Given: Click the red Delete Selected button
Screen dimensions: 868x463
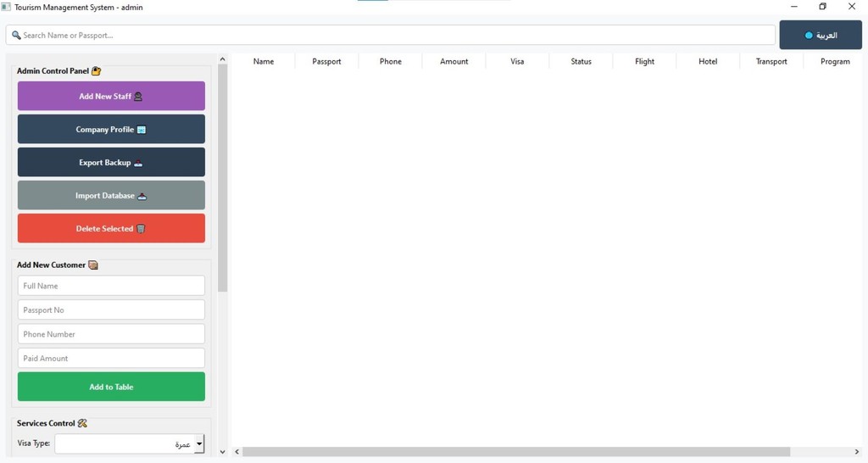Looking at the screenshot, I should (111, 228).
